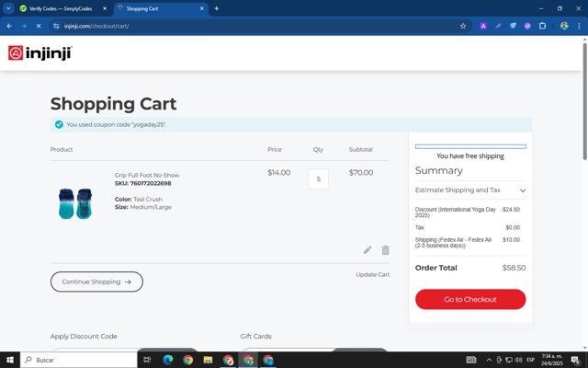Bookmark this page with the star icon
Viewport: 588px width, 368px height.
[x=463, y=26]
